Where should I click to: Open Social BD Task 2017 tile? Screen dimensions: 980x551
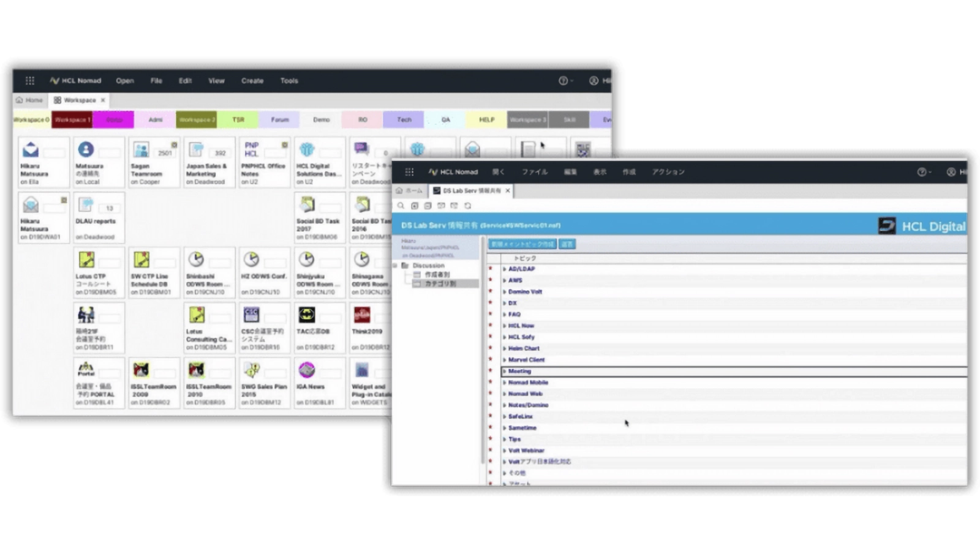(319, 218)
